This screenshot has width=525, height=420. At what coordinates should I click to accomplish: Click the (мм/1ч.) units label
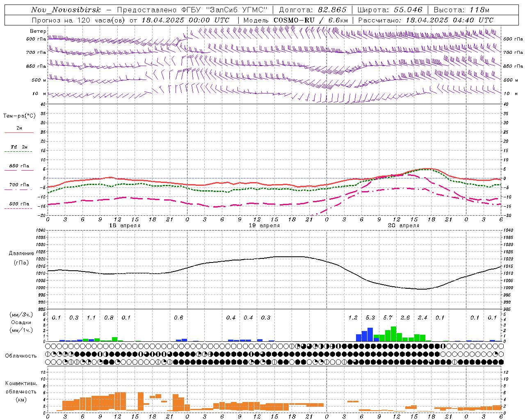(21, 330)
